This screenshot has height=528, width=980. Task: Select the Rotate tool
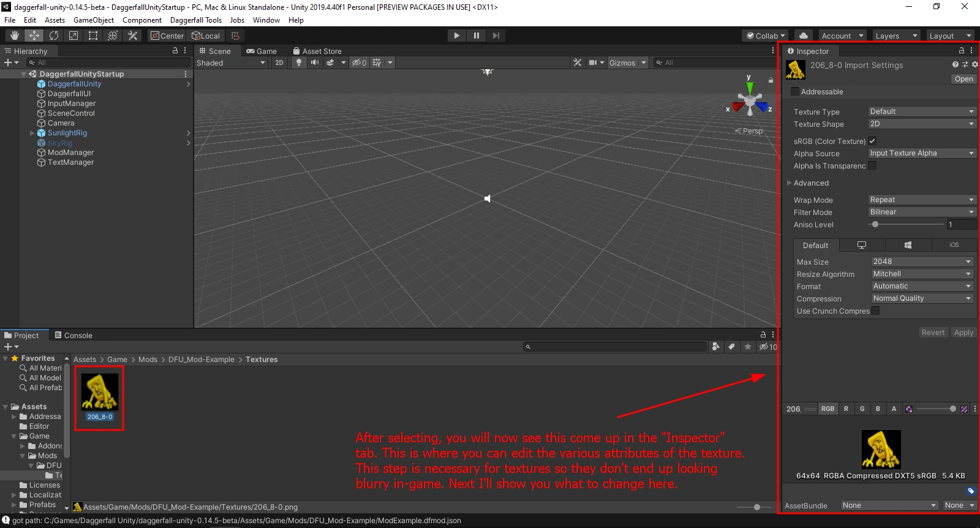pos(54,36)
